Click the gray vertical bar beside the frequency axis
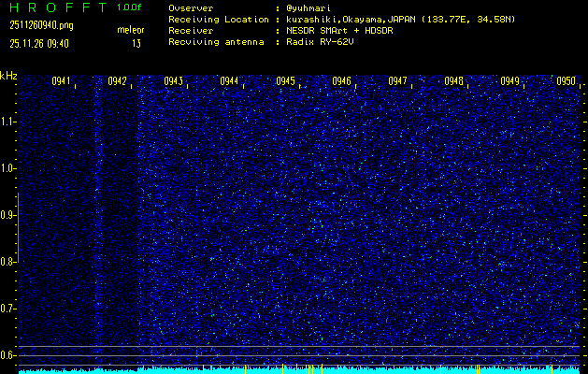Screen dimensions: 588x374 coord(18,227)
